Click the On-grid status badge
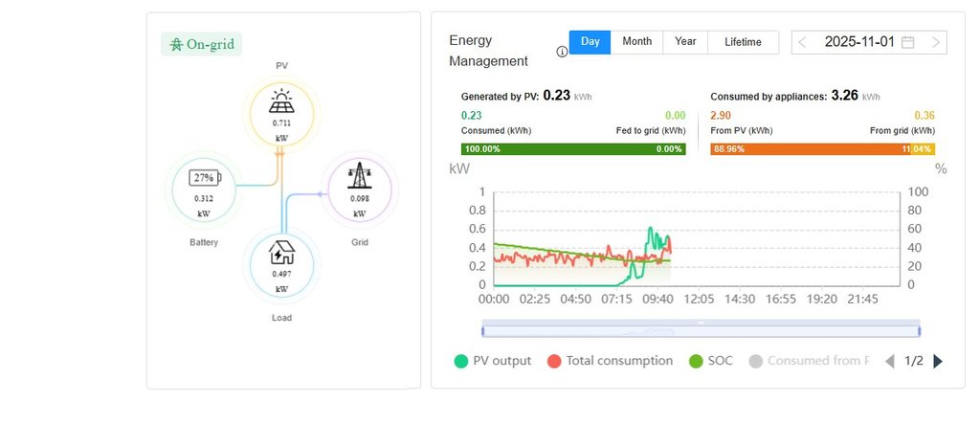Screen dimensions: 980x424 pyautogui.click(x=201, y=44)
